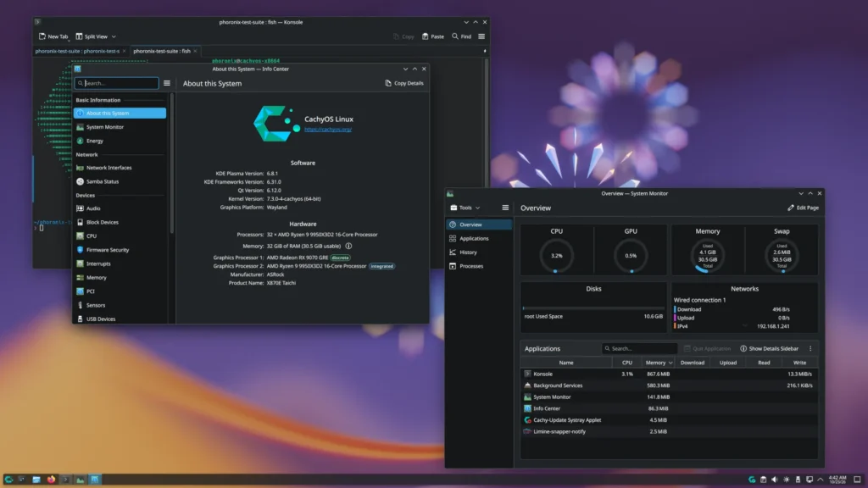This screenshot has height=488, width=868.
Task: Open CPU page in Info Center sidebar
Action: pos(120,236)
